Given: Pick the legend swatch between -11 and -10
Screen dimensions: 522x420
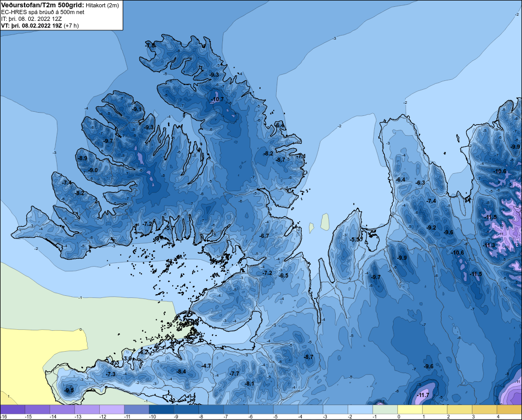Looking at the screenshot, I should pos(136,410).
